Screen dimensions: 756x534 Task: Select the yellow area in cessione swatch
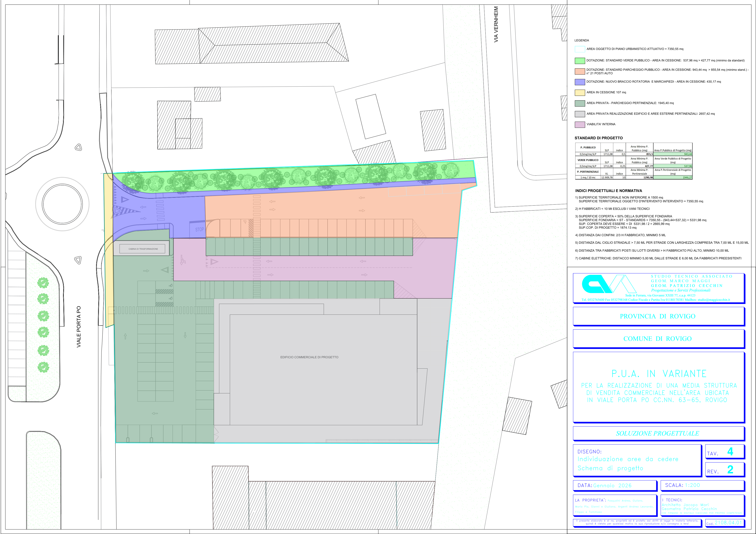pos(579,93)
